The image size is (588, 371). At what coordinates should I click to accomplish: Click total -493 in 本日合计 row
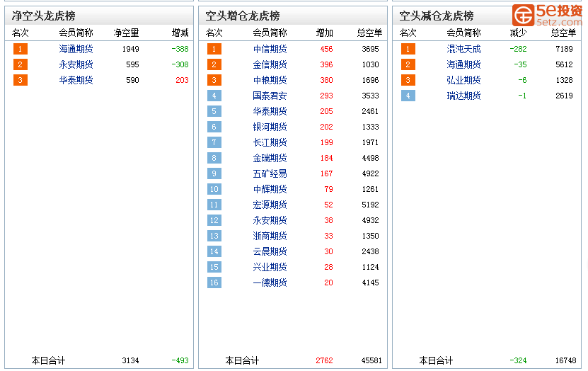click(x=180, y=360)
